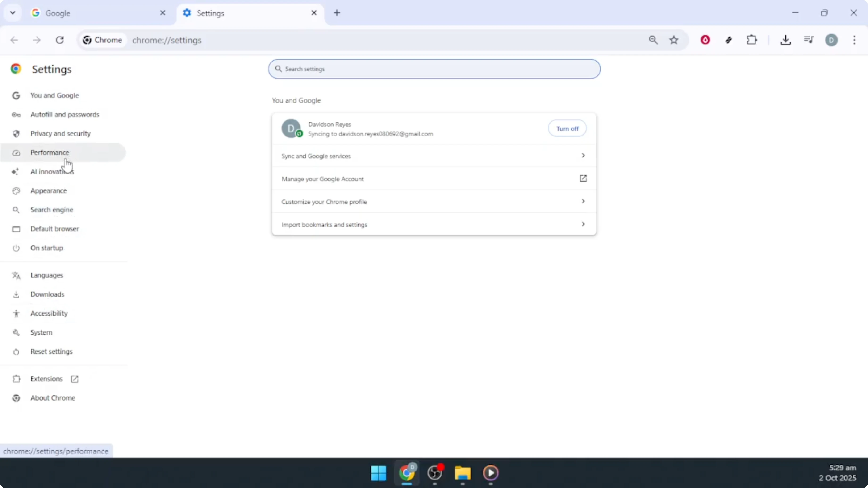Image resolution: width=868 pixels, height=488 pixels.
Task: Open the Extensions puzzle piece menu
Action: coord(752,40)
